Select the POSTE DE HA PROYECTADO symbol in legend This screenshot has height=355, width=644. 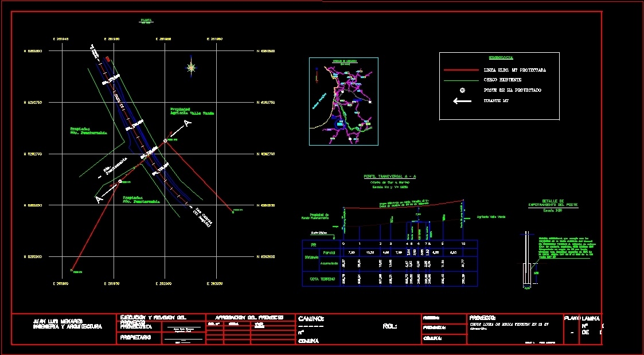[462, 90]
